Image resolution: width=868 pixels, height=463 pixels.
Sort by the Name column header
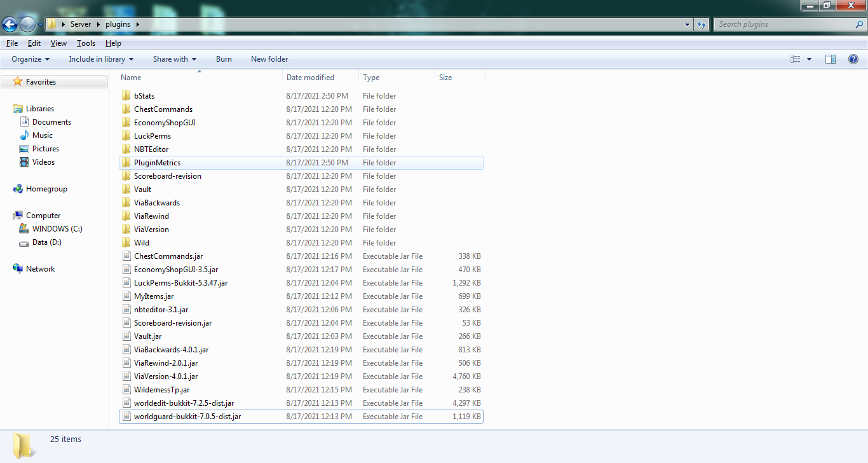click(x=200, y=78)
